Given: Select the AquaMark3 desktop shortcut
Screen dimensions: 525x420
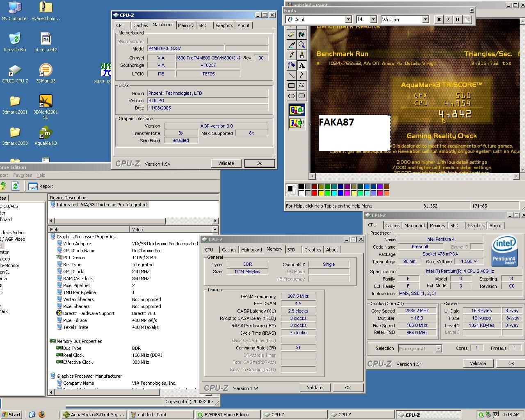Looking at the screenshot, I should (46, 136).
